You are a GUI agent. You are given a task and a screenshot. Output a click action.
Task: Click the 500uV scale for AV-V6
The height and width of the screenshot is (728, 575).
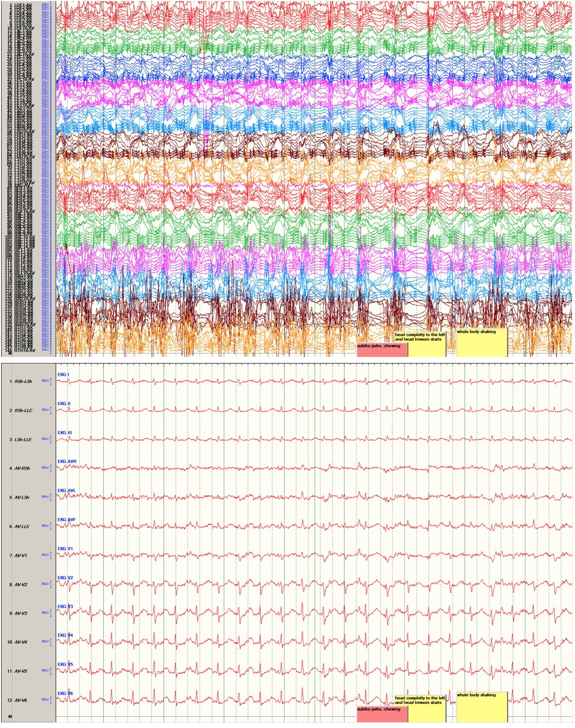[x=45, y=700]
